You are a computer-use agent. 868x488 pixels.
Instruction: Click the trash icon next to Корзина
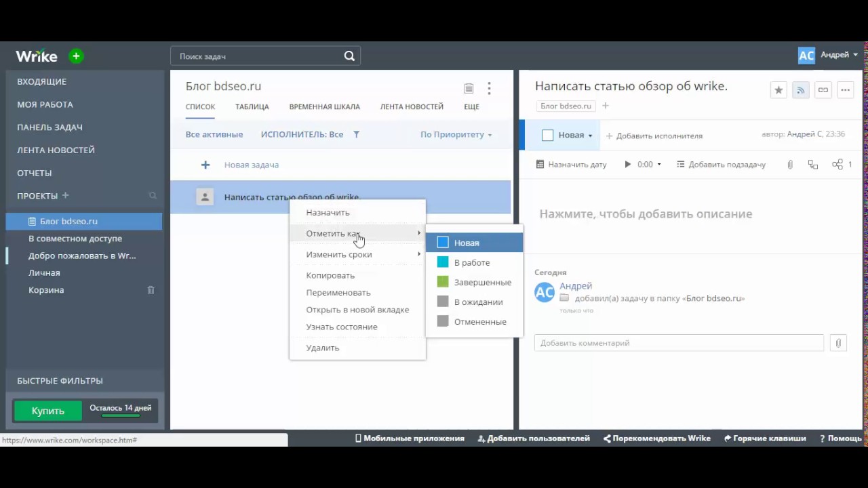tap(151, 290)
